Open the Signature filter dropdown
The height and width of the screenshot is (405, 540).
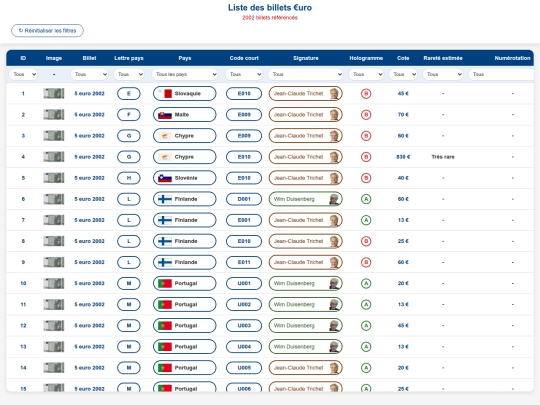coord(305,74)
